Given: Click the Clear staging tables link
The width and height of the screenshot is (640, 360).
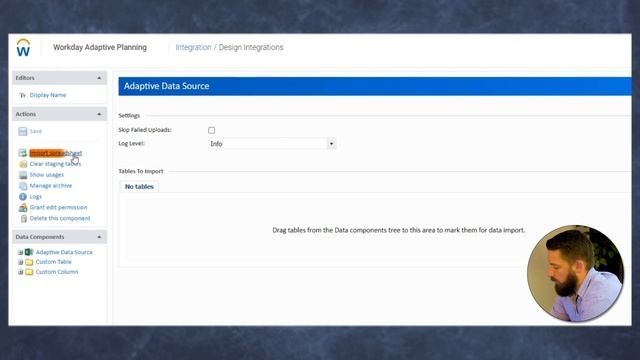Looking at the screenshot, I should (56, 164).
